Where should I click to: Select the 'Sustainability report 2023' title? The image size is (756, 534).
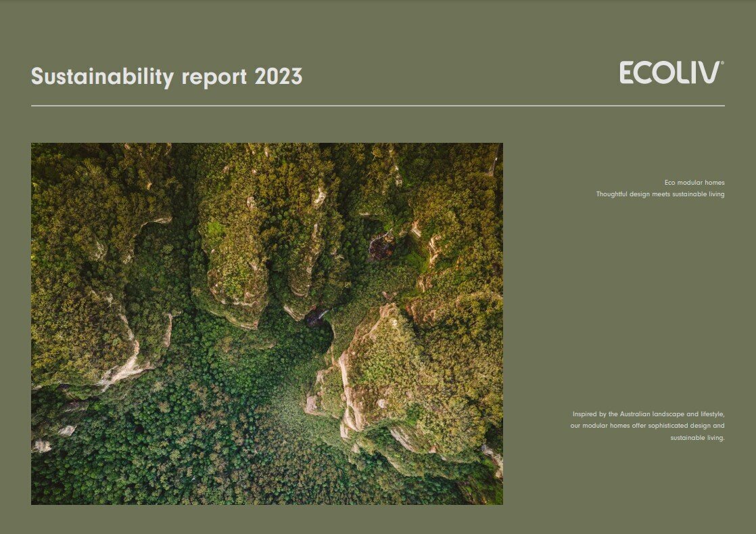tap(166, 76)
